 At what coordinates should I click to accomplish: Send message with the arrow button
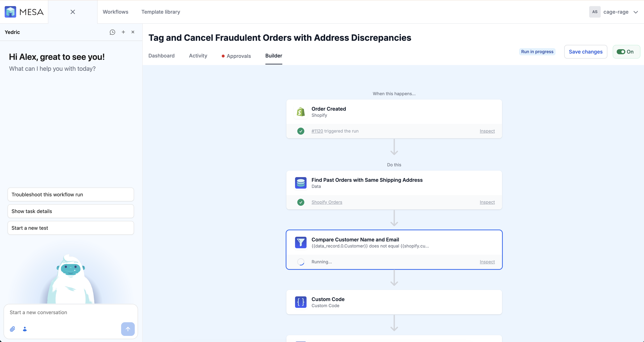128,329
